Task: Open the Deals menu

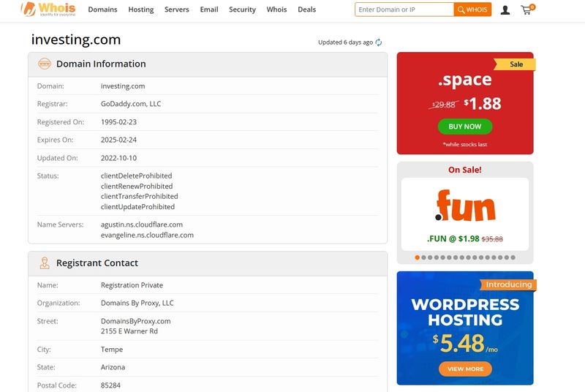Action: click(306, 10)
